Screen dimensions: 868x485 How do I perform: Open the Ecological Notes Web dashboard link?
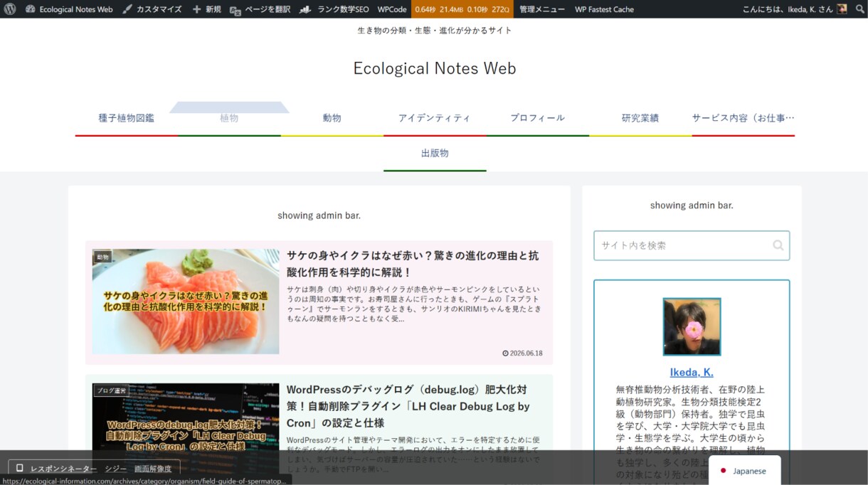click(x=69, y=9)
